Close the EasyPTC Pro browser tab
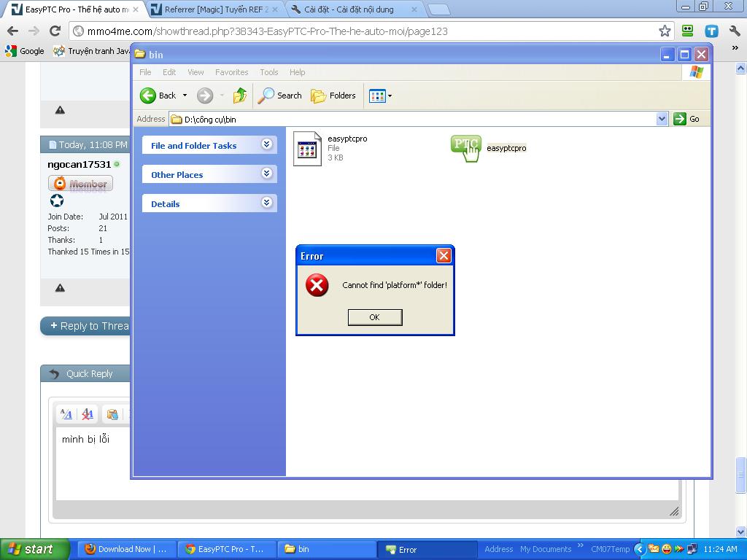The height and width of the screenshot is (560, 747). (x=135, y=9)
